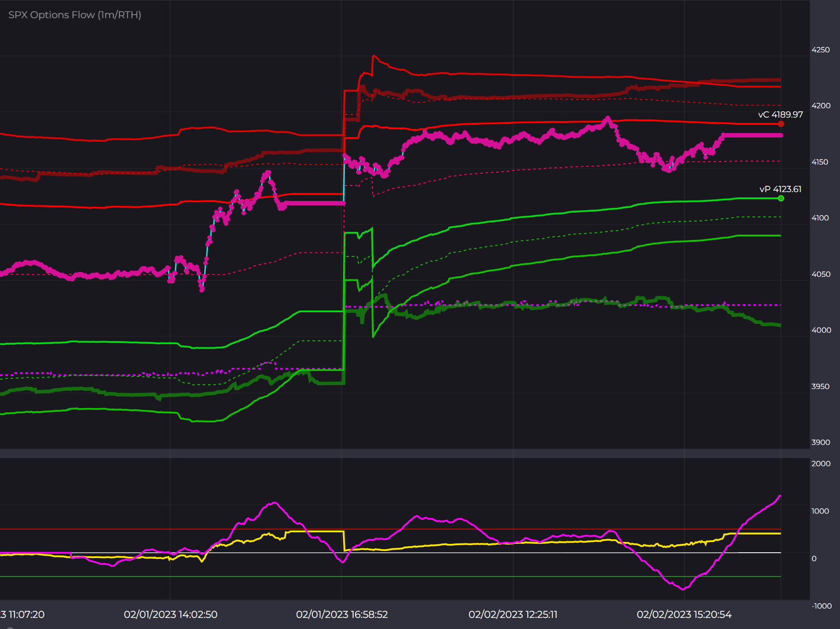Click the vC 4189.97 label

point(780,114)
